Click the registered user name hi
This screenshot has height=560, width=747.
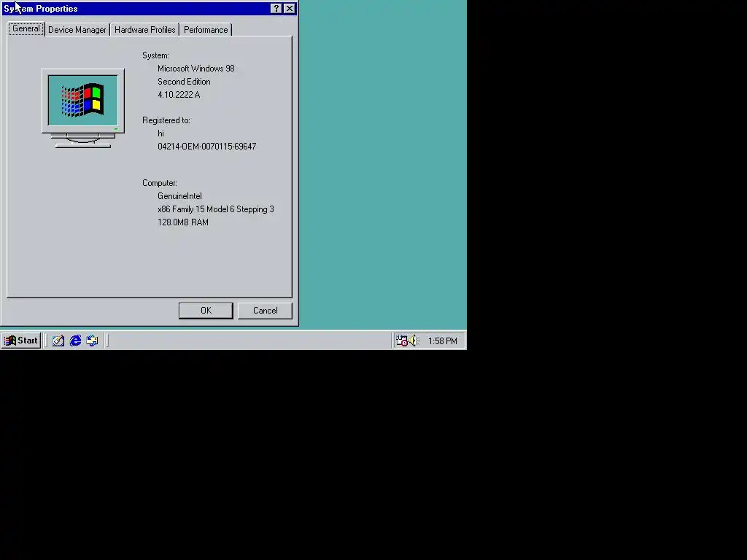pyautogui.click(x=160, y=133)
